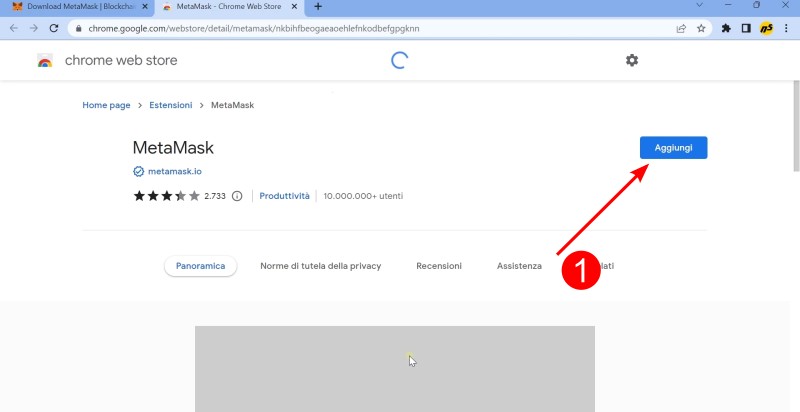Switch to the Assistenza tab
This screenshot has width=800, height=412.
pyautogui.click(x=519, y=266)
